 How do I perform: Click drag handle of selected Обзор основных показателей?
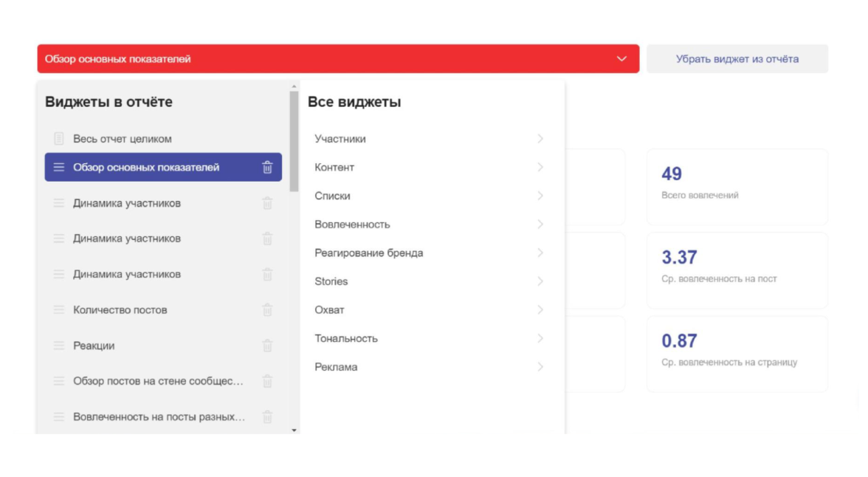click(59, 168)
